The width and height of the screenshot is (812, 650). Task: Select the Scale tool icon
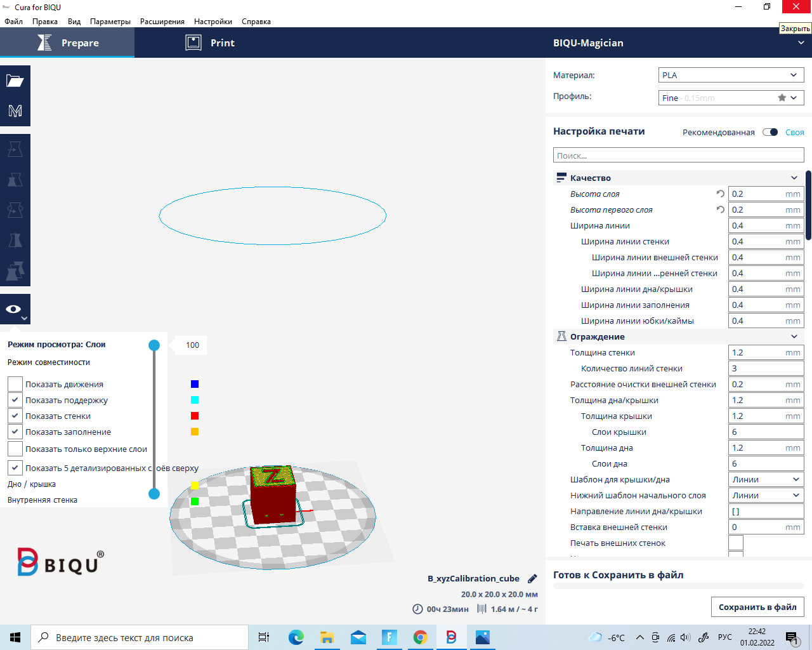pos(15,180)
